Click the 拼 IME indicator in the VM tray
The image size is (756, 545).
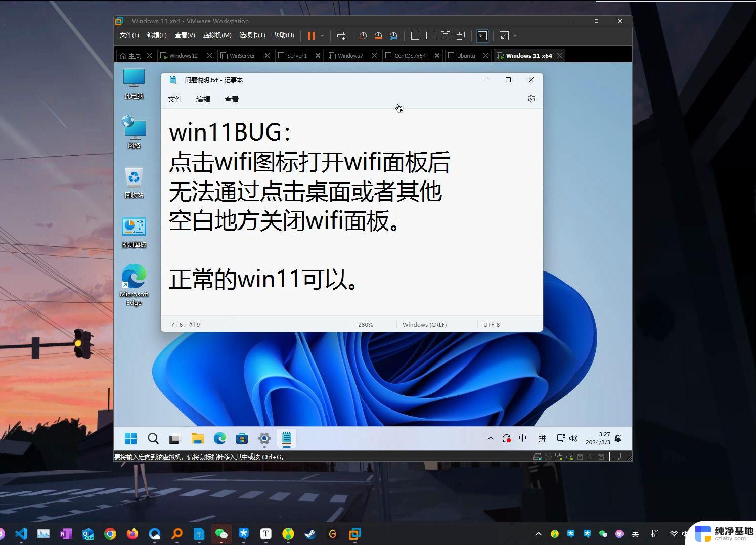tap(542, 438)
